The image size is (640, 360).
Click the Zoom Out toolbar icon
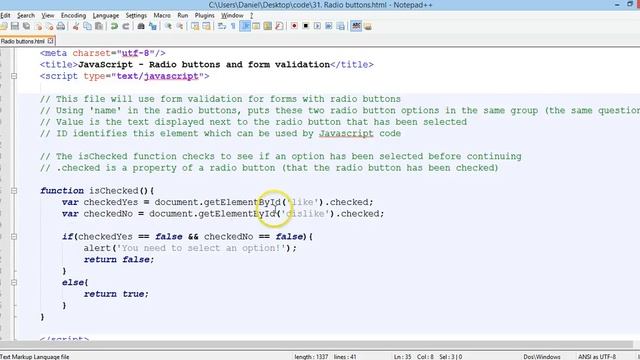point(179,27)
